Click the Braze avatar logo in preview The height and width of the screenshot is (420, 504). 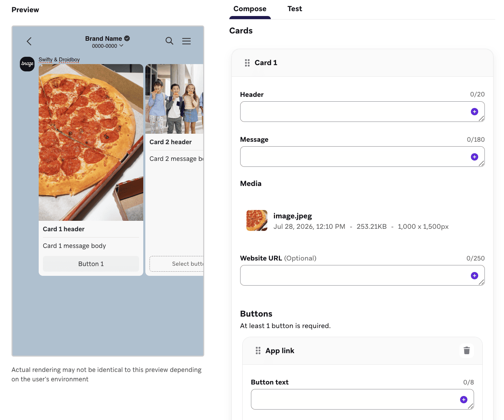(x=27, y=64)
